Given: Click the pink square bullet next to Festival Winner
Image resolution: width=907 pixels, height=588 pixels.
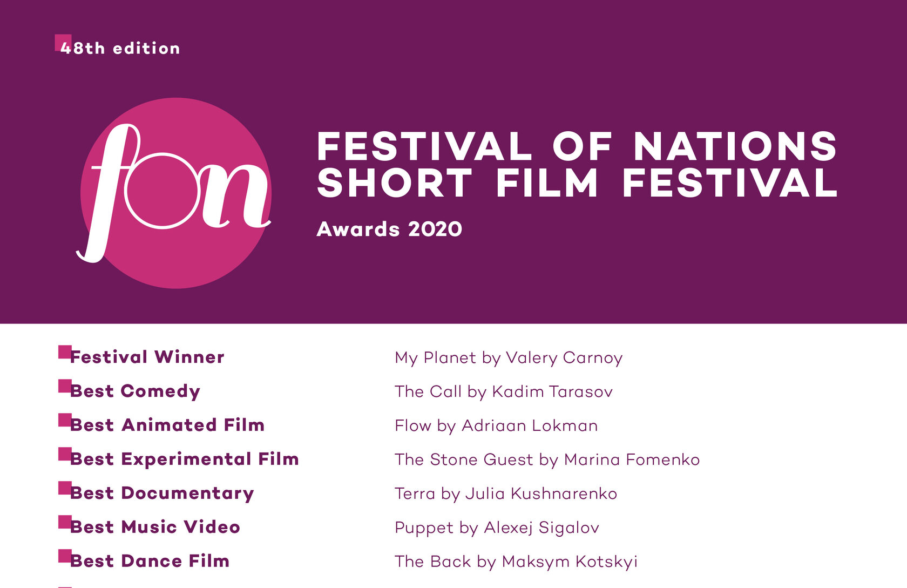Looking at the screenshot, I should [65, 352].
